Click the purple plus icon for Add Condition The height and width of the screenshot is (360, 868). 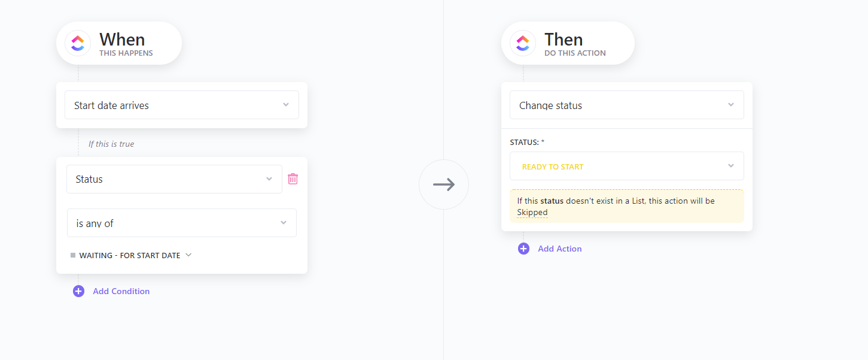pyautogui.click(x=78, y=291)
